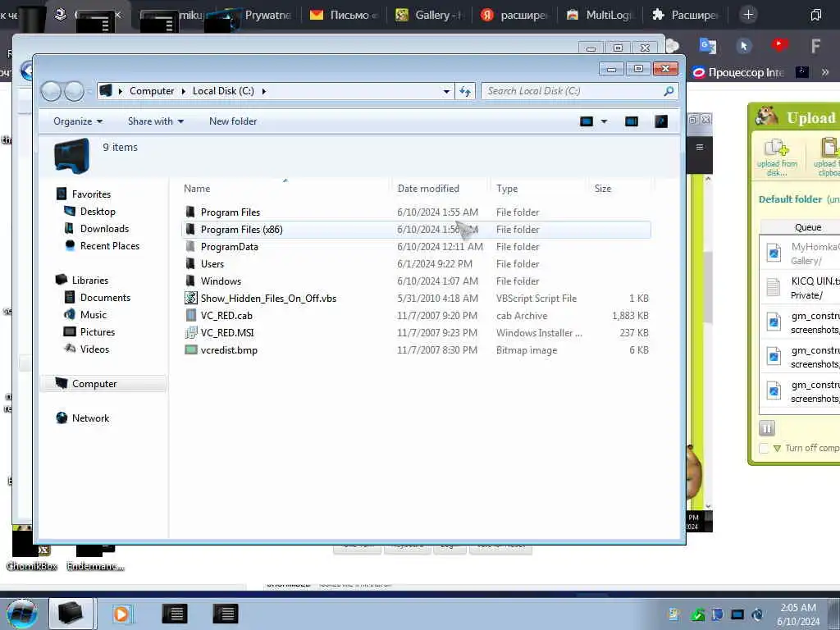The image size is (840, 630).
Task: Switch to the Gallery browser tab
Action: coord(429,15)
